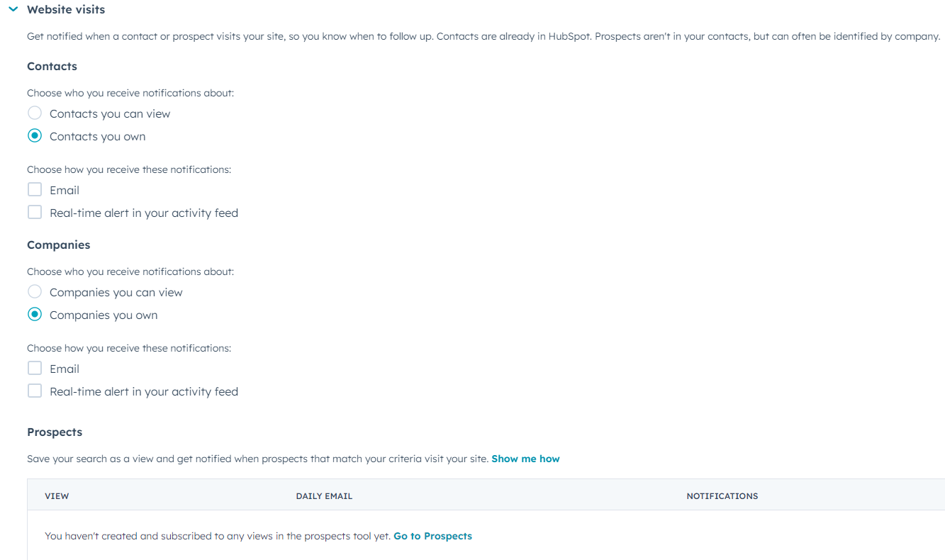Image resolution: width=945 pixels, height=560 pixels.
Task: Select the Companies you can view radio button
Action: click(35, 291)
